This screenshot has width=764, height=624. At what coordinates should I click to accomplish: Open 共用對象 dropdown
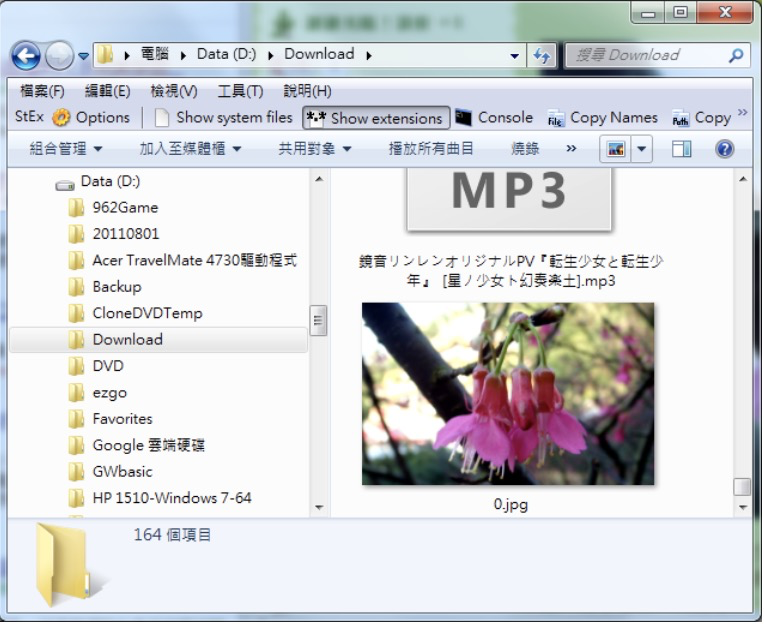[315, 149]
